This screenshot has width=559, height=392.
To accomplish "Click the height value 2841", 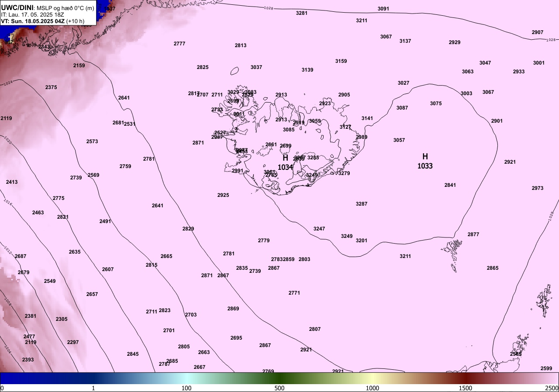I will point(450,185).
